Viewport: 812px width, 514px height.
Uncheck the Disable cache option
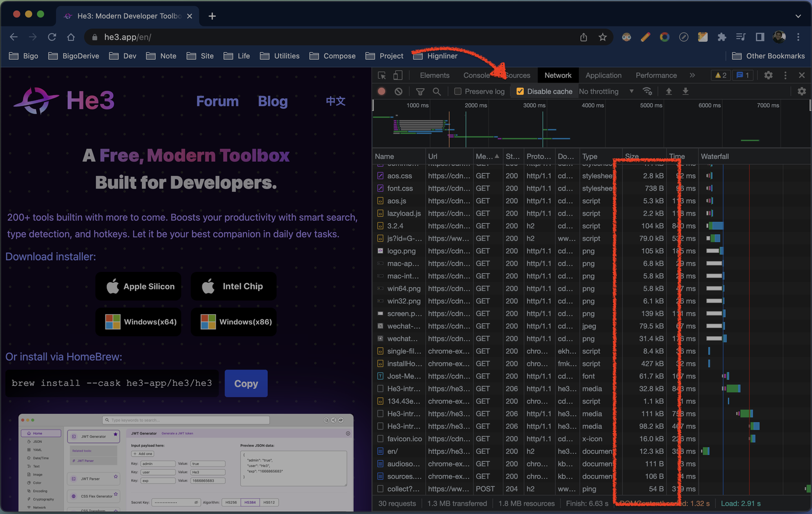pos(519,91)
